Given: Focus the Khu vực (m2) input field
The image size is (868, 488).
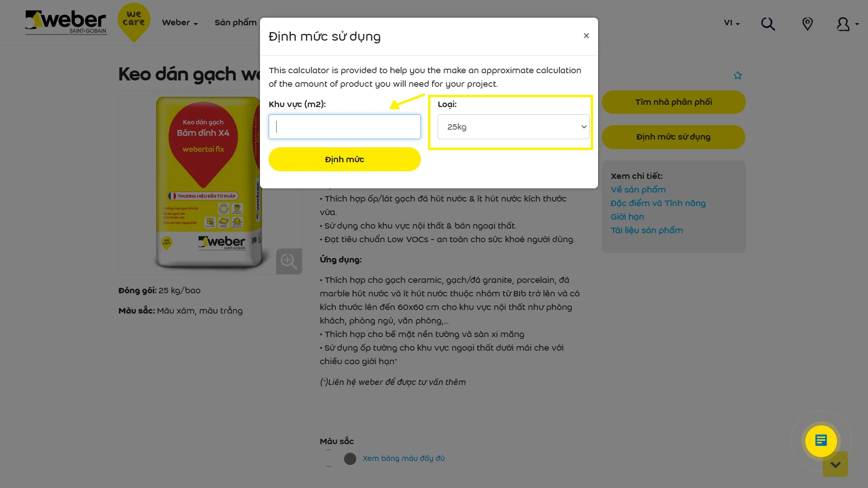Looking at the screenshot, I should [x=344, y=127].
